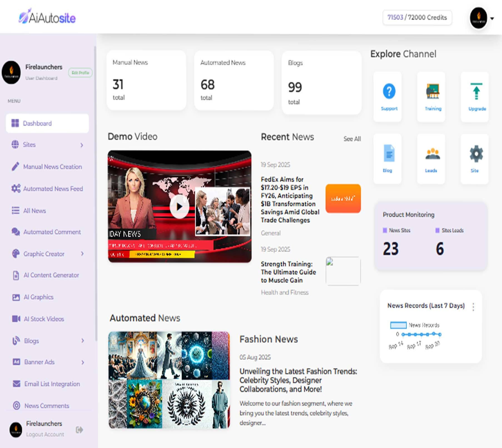Open the Blog document icon

pos(389,153)
